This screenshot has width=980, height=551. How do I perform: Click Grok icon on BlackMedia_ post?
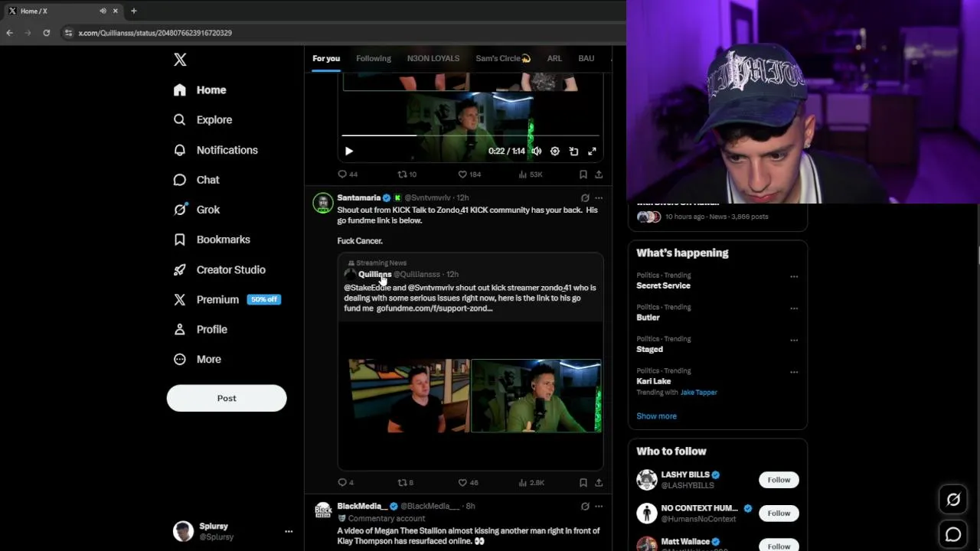click(585, 506)
